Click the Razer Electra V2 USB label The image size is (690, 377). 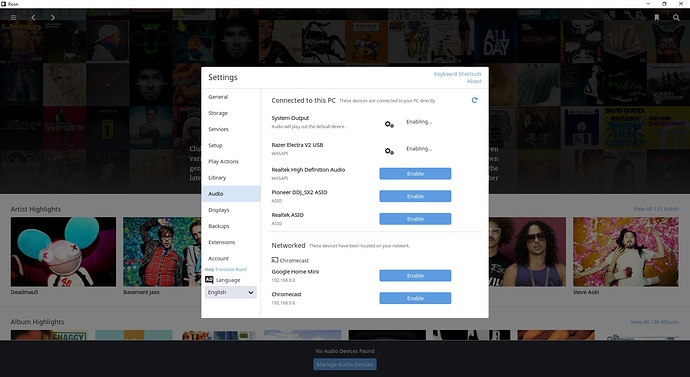pyautogui.click(x=297, y=145)
